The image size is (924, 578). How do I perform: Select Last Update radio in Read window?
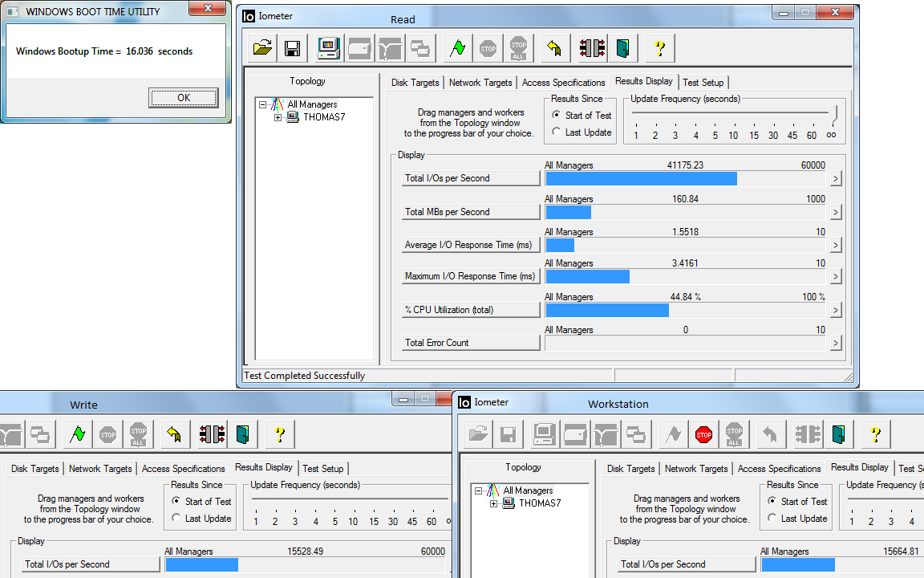(556, 132)
